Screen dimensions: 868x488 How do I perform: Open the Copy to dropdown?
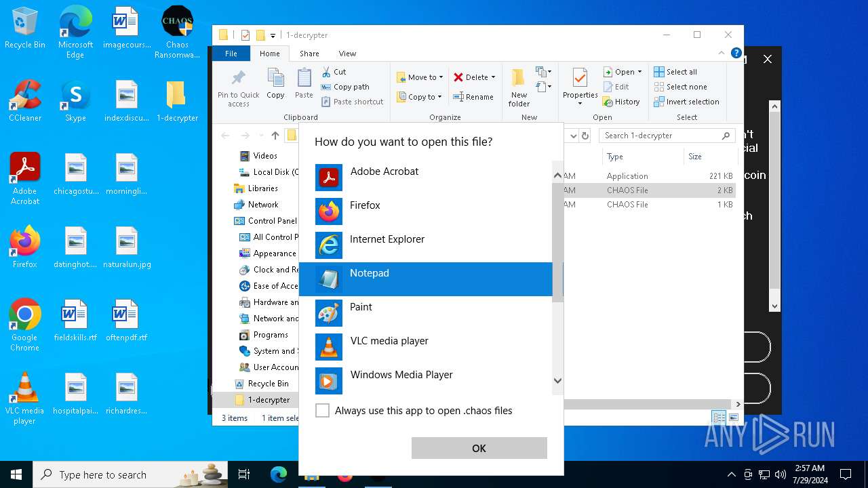coord(420,97)
